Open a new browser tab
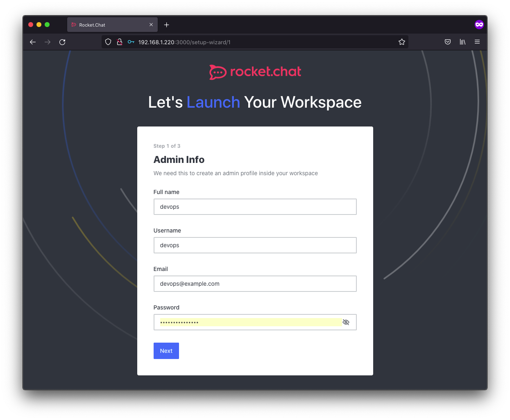The height and width of the screenshot is (420, 510). click(167, 25)
